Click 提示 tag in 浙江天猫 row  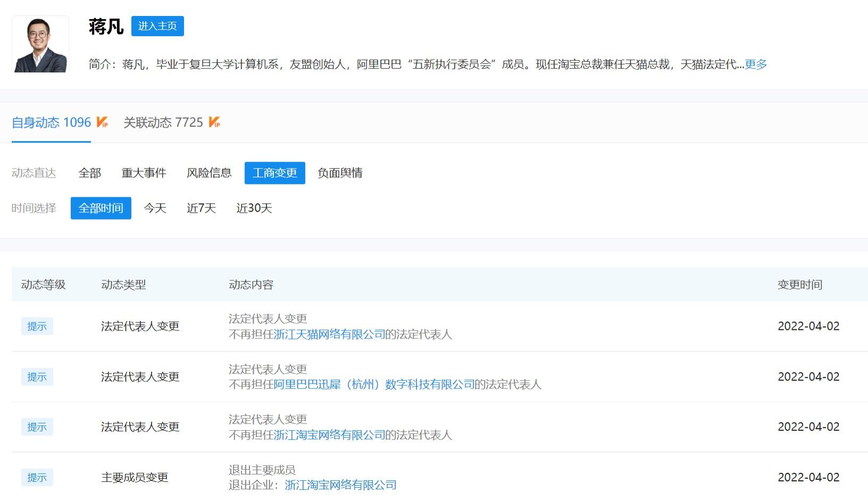click(x=37, y=327)
